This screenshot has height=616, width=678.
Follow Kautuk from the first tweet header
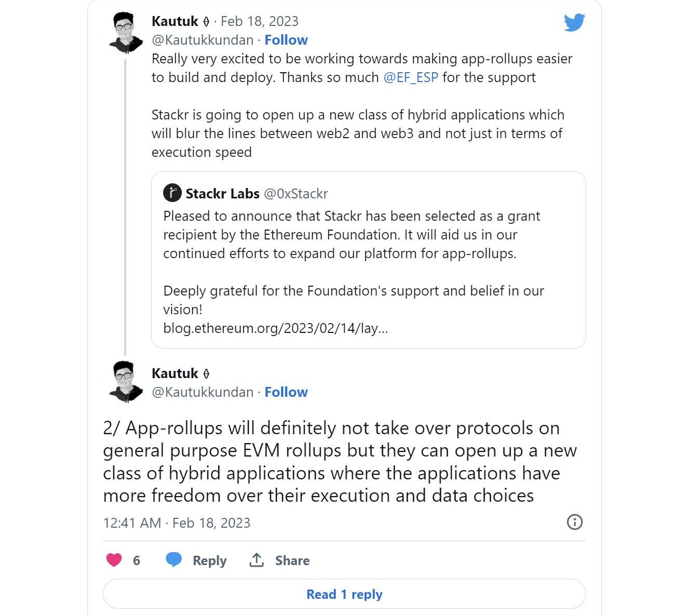[x=286, y=40]
